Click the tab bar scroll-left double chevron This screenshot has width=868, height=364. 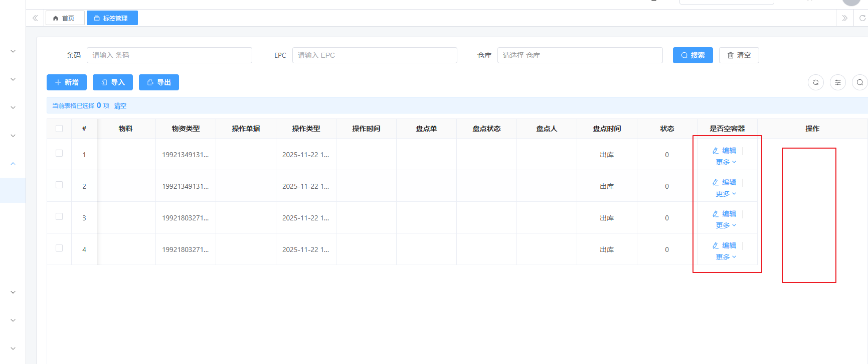[x=35, y=18]
